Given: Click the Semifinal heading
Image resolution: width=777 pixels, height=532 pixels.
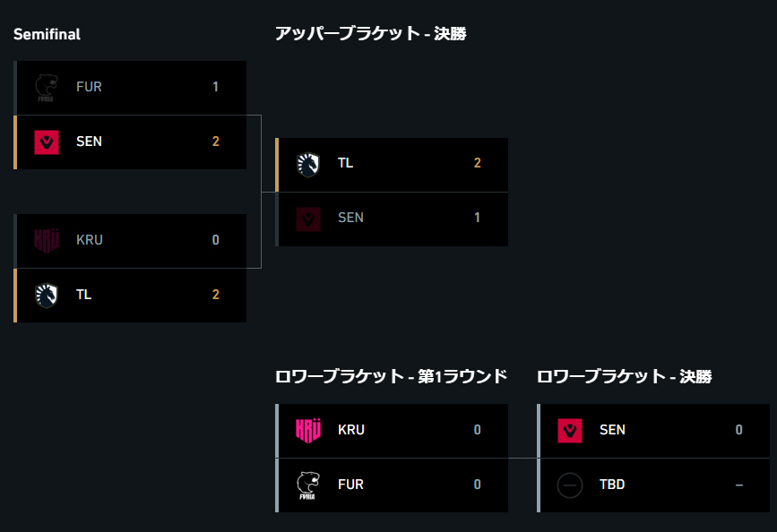Looking at the screenshot, I should (47, 34).
